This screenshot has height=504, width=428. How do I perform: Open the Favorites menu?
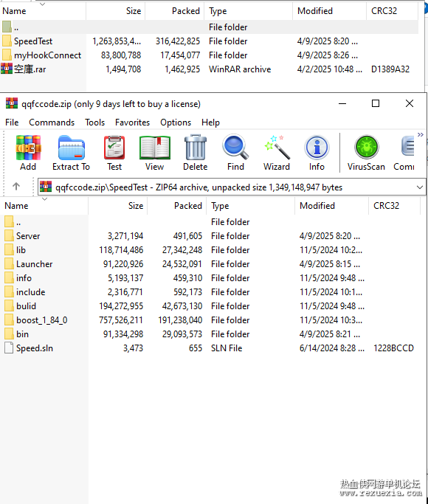(132, 122)
